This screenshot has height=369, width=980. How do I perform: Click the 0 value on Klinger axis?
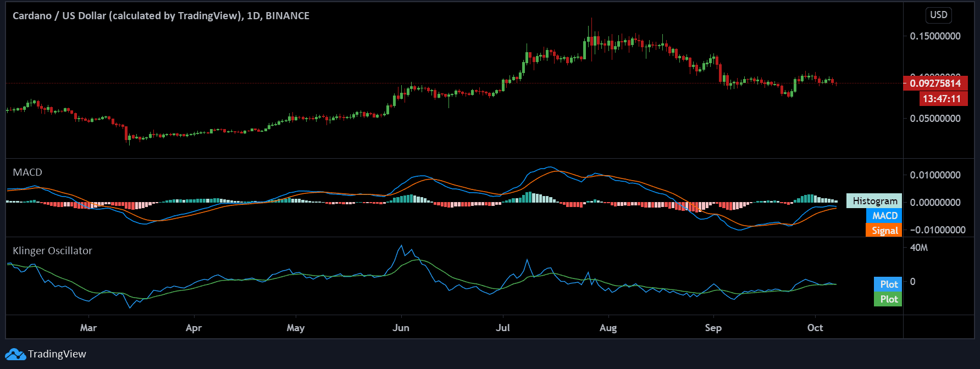coord(913,282)
